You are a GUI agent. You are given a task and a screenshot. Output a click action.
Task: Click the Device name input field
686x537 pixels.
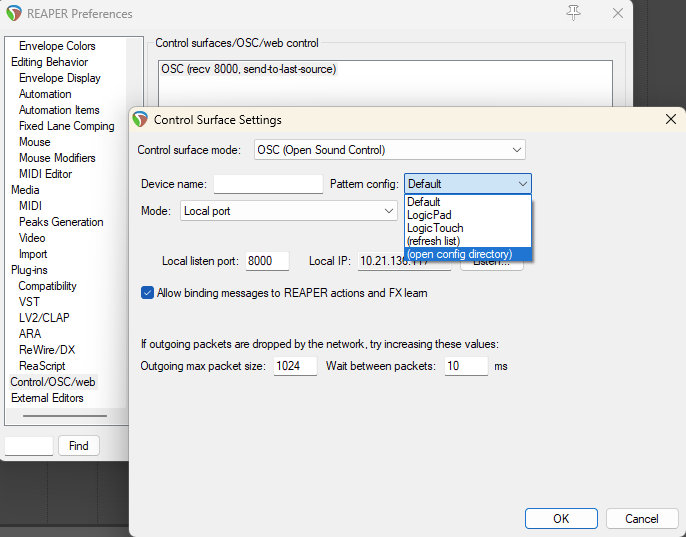click(x=268, y=184)
